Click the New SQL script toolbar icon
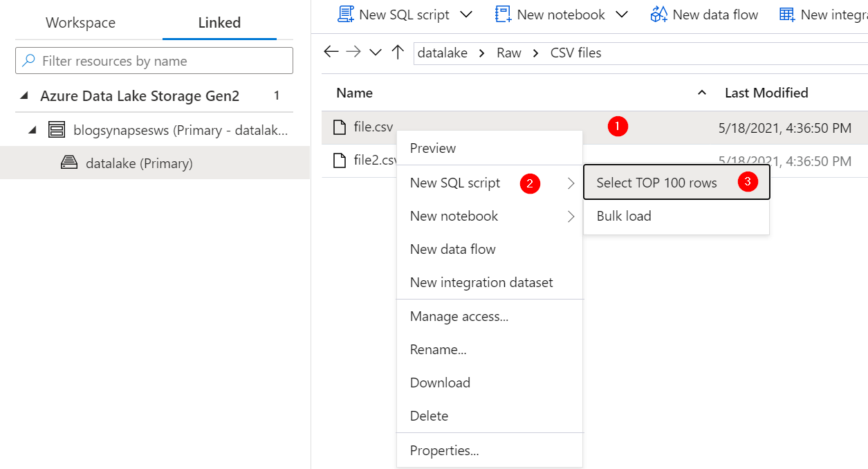Image resolution: width=868 pixels, height=469 pixels. click(x=346, y=15)
